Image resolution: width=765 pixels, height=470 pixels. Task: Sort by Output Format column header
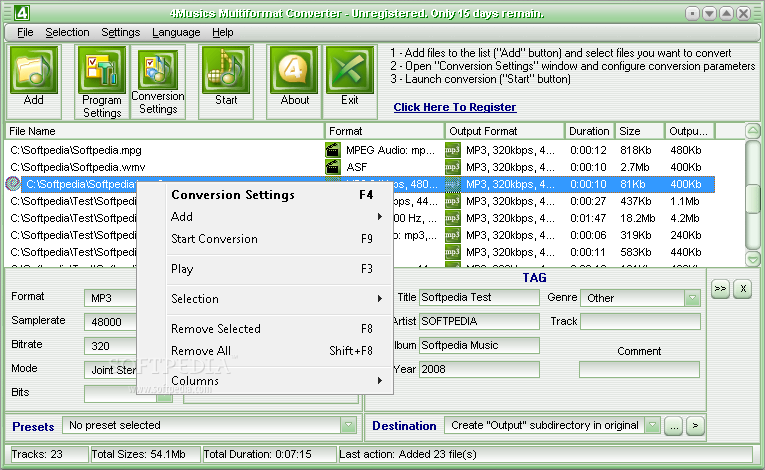click(505, 131)
